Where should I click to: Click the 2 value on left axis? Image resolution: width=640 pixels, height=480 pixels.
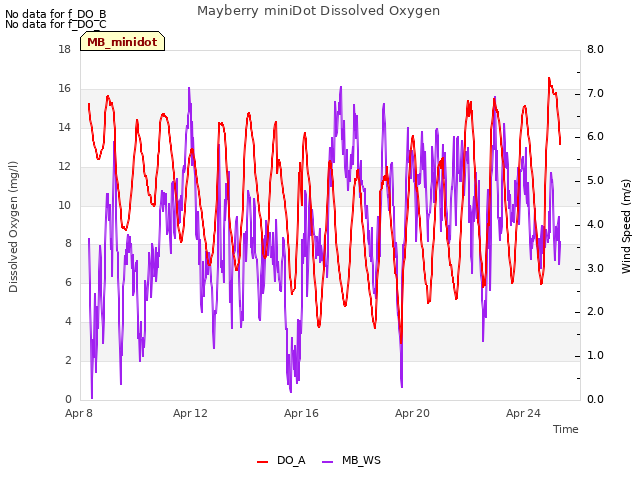pyautogui.click(x=68, y=360)
